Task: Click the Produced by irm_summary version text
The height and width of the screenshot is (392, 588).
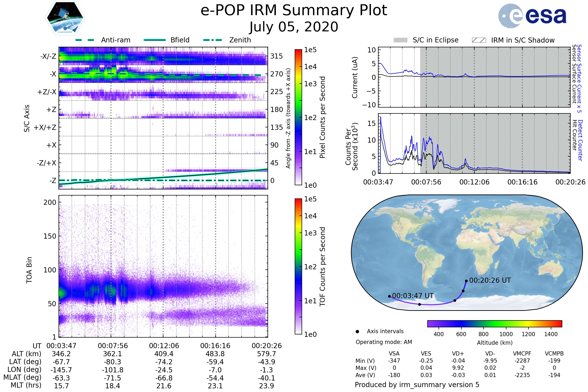Action: pyautogui.click(x=417, y=385)
